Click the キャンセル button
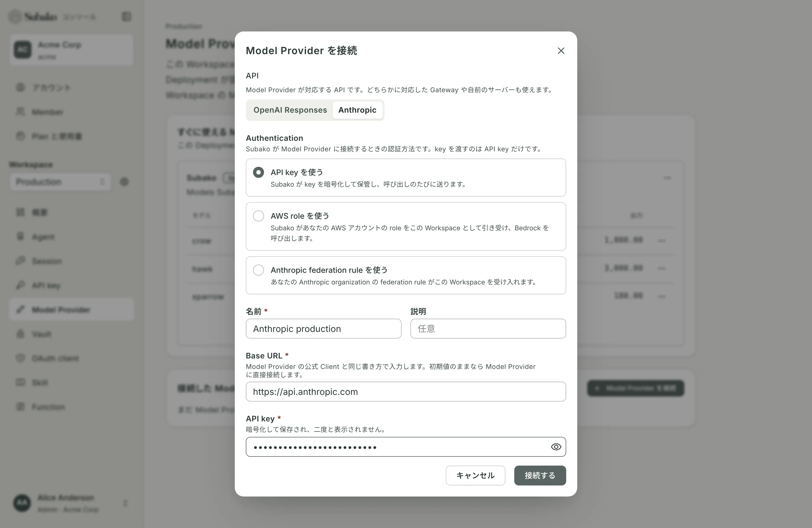 click(x=475, y=476)
